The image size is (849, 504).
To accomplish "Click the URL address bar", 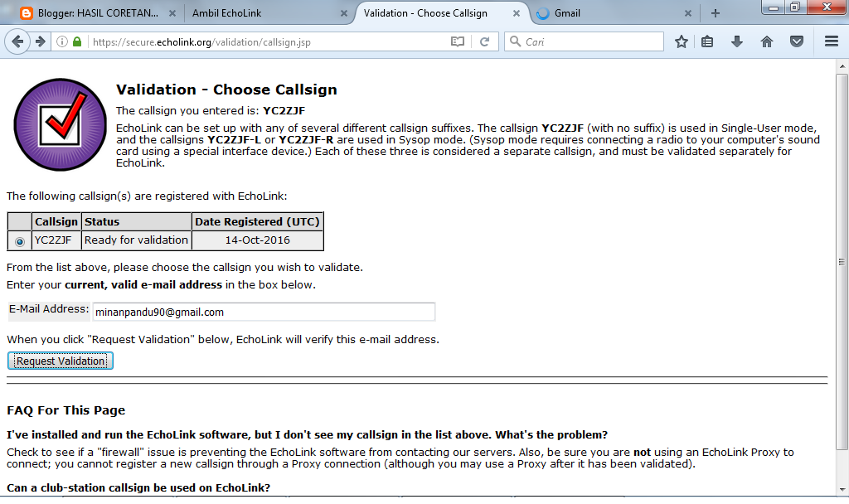I will tap(268, 41).
